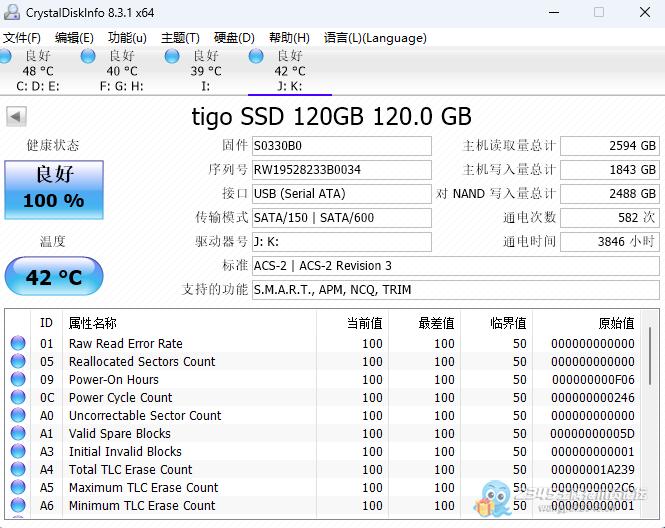
Task: Open the 功能(u) menu
Action: 127,38
